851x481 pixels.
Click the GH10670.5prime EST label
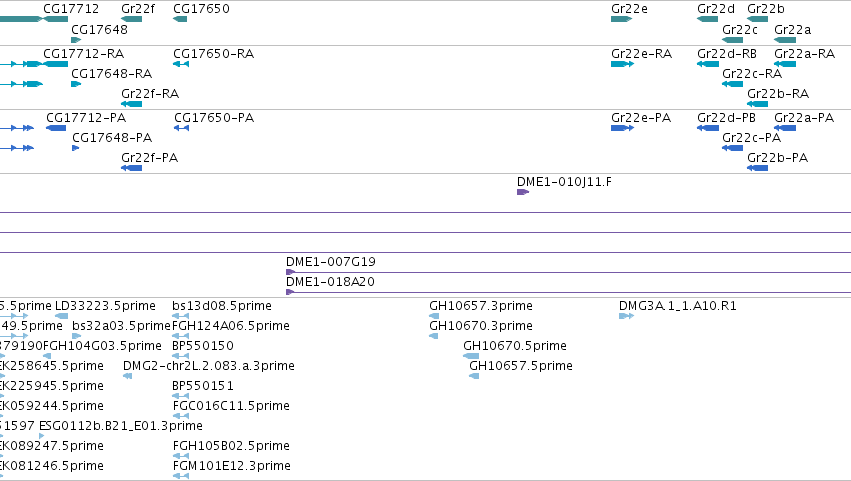[x=515, y=346]
